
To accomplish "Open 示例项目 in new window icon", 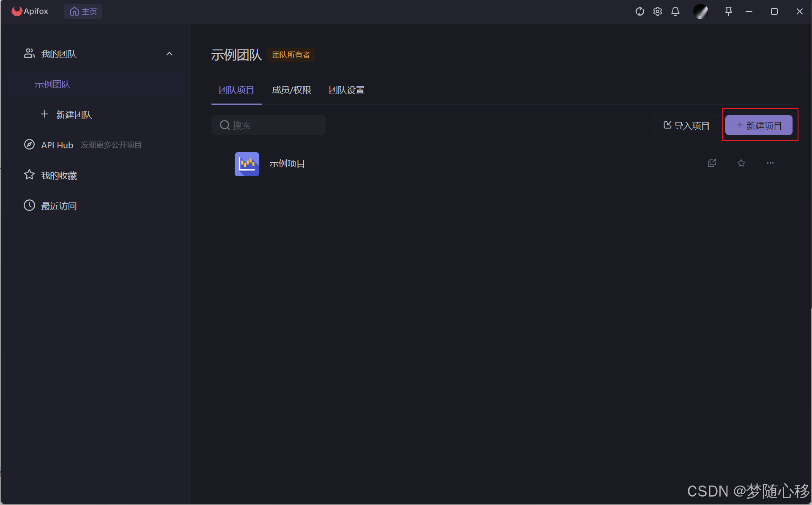I will [712, 163].
